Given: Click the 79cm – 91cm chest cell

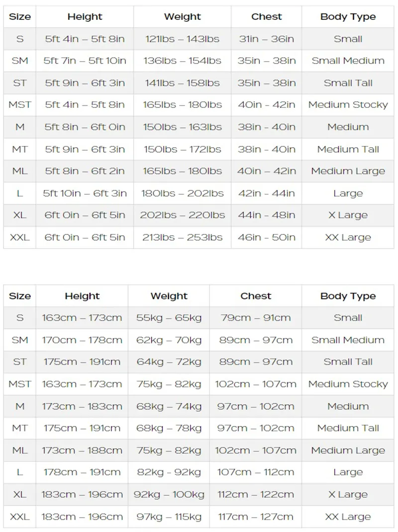Looking at the screenshot, I should 256,318.
